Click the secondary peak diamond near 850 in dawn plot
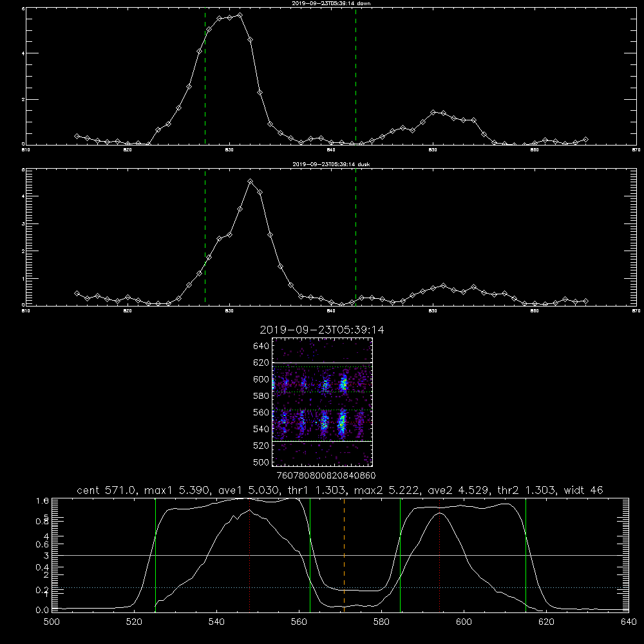This screenshot has height=644, width=644. 433,112
